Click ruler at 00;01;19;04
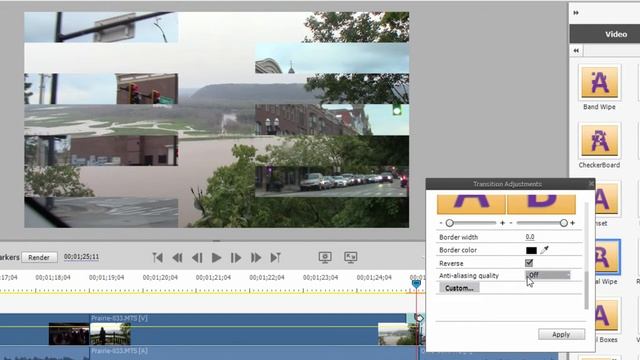This screenshot has height=360, width=640. coord(107,278)
